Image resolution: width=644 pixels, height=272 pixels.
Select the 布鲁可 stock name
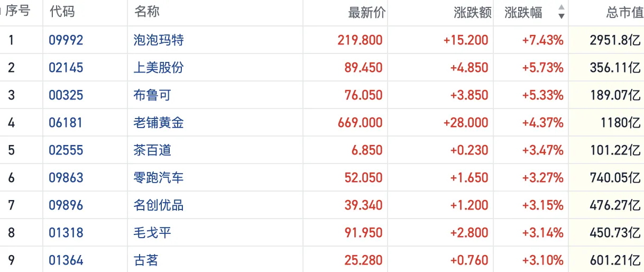[x=152, y=95]
